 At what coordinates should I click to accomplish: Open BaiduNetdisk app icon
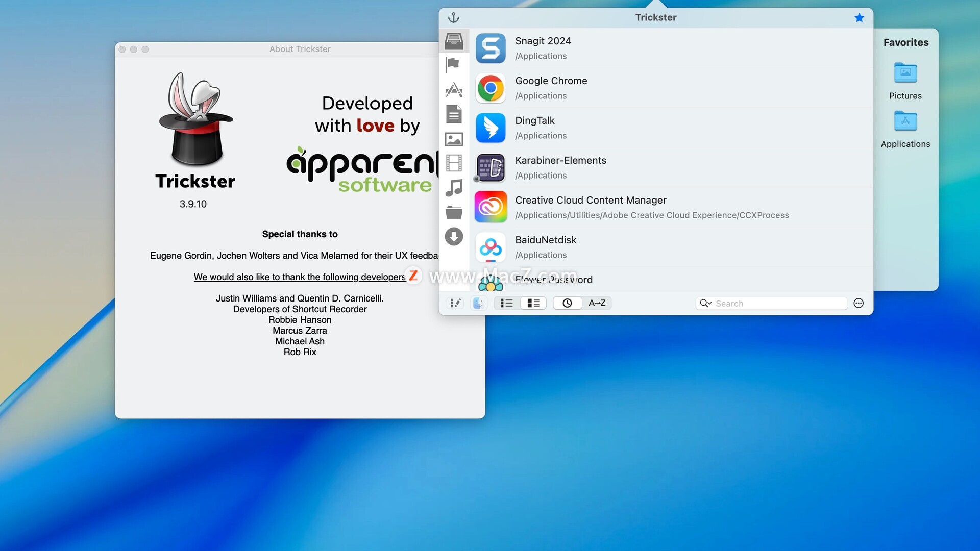point(491,247)
